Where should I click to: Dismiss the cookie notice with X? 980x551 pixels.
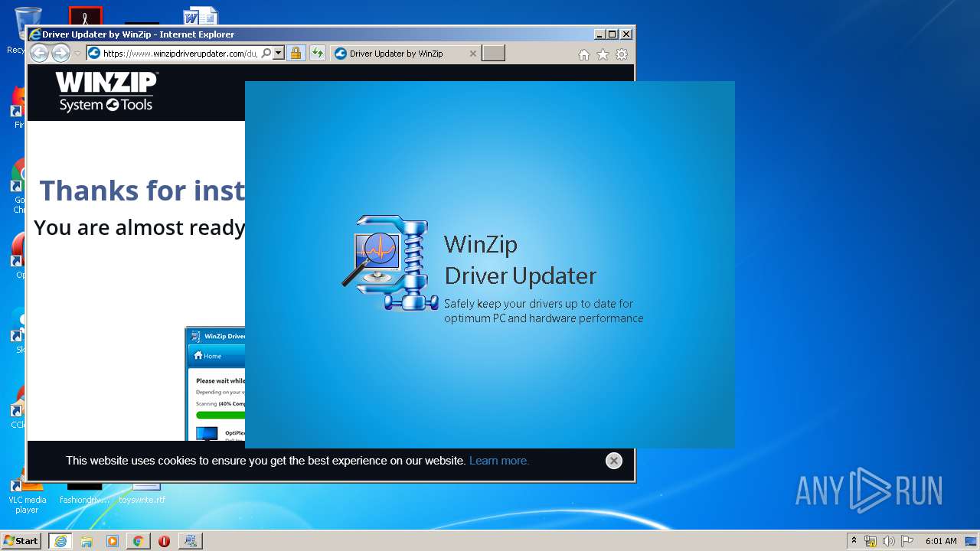click(613, 461)
